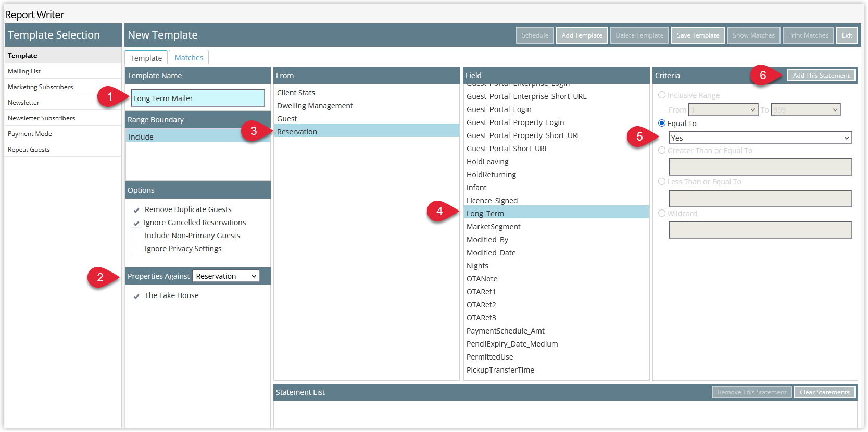This screenshot has width=868, height=432.
Task: Select Guest_Portal_Enterprise_Short_URL field
Action: click(556, 96)
